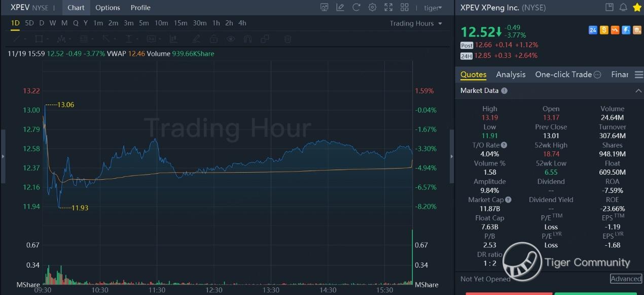The image size is (644, 295).
Task: Select the price range measure tool
Action: 129,39
